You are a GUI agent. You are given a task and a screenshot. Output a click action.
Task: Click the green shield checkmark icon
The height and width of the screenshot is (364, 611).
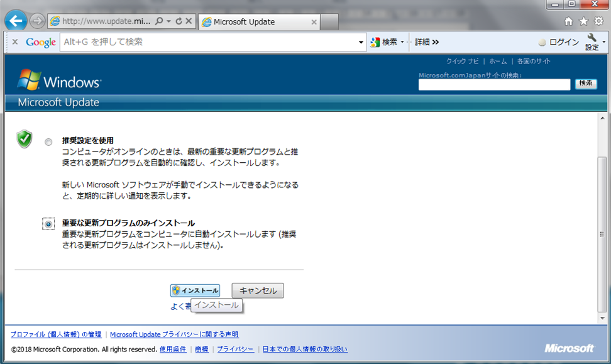pyautogui.click(x=25, y=139)
